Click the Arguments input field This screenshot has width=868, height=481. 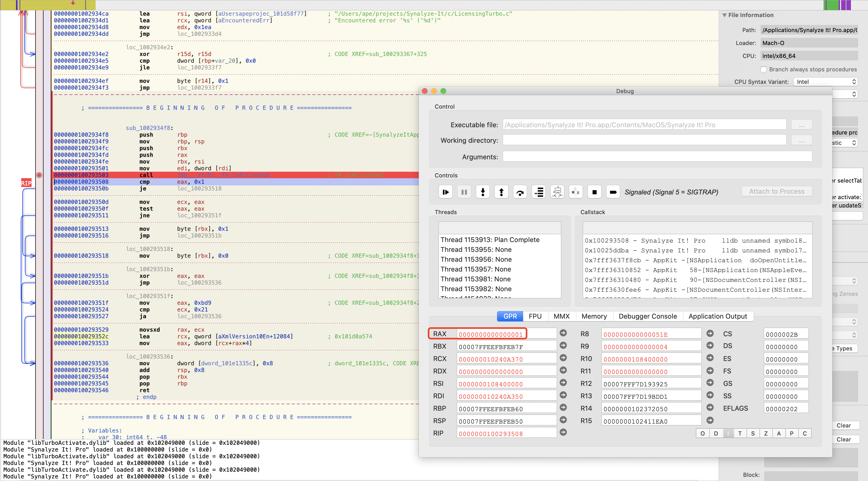pos(657,157)
